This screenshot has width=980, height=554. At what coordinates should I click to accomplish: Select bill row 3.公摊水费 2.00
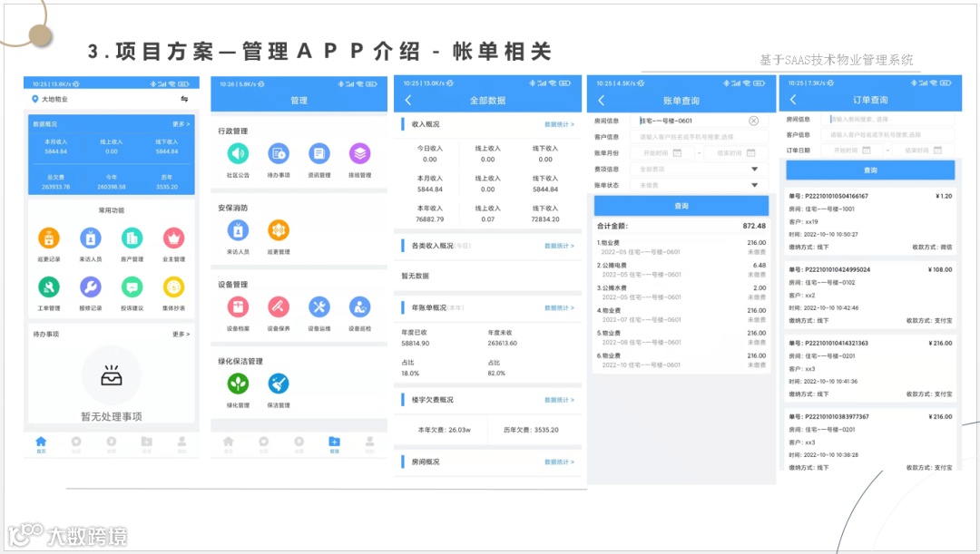[681, 292]
